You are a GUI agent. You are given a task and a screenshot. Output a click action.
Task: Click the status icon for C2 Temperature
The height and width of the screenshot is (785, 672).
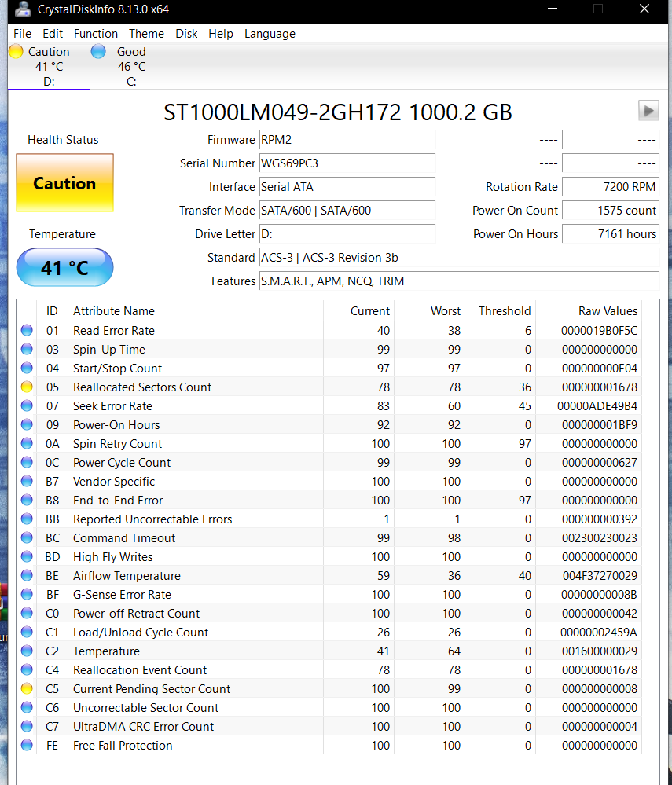27,651
